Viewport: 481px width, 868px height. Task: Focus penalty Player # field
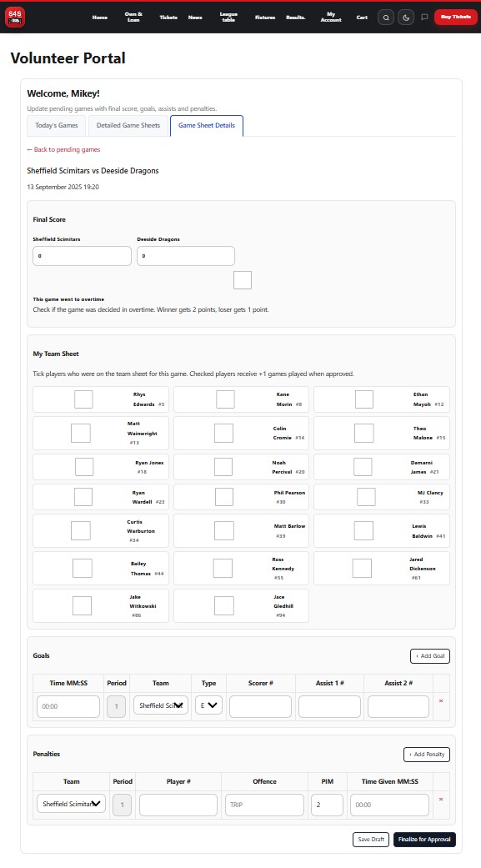point(178,805)
